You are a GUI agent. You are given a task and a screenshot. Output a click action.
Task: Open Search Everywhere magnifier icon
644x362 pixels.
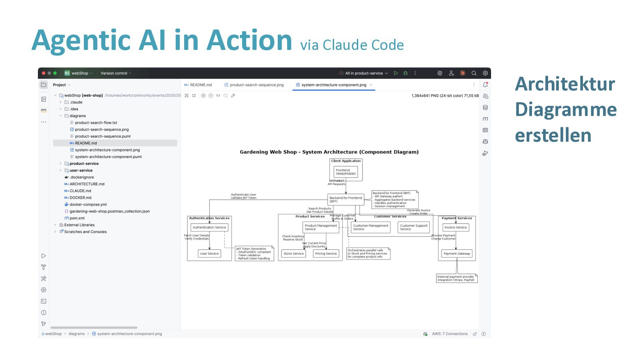coord(474,73)
